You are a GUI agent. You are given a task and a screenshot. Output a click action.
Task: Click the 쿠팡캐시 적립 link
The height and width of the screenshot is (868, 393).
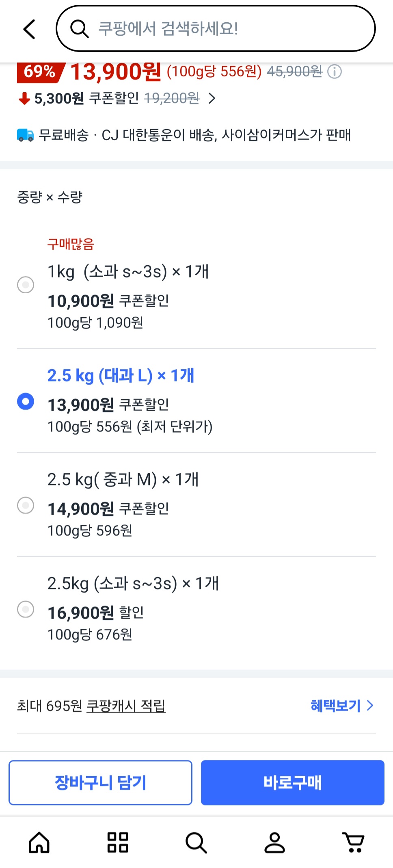[126, 706]
